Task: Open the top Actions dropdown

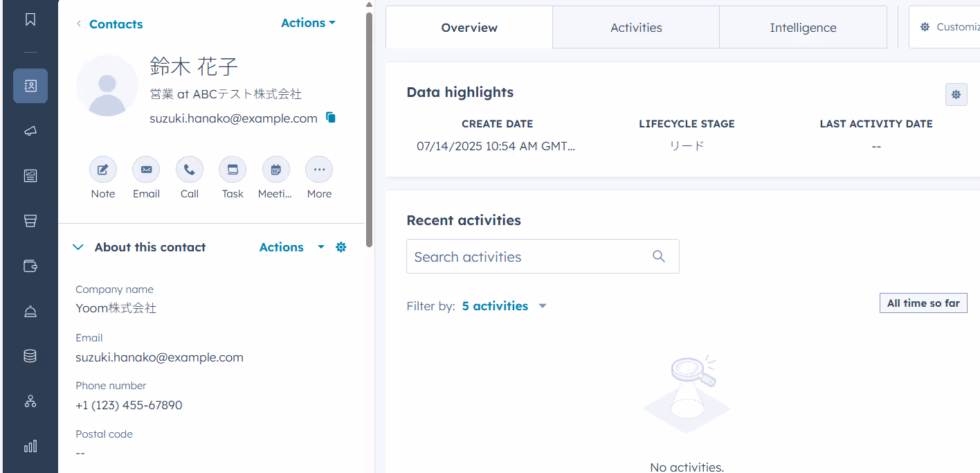Action: 308,23
